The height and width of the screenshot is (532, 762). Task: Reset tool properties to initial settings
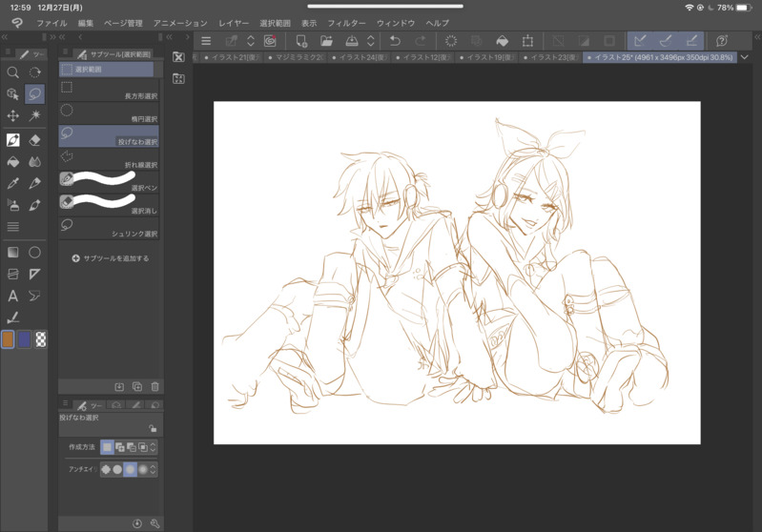[137, 523]
